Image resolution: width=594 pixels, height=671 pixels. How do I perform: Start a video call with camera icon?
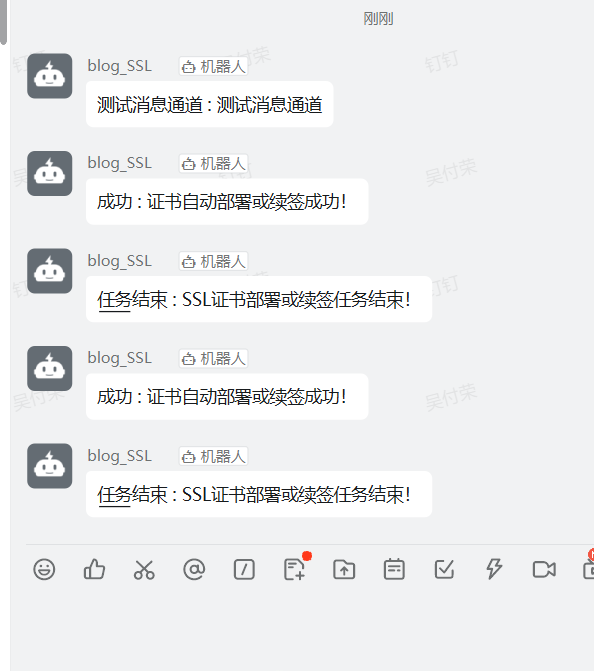[x=544, y=570]
